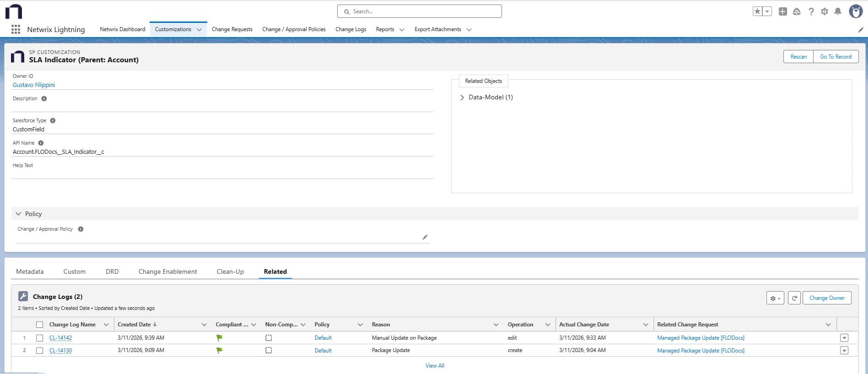Open Default policy link for CL-14142
The height and width of the screenshot is (374, 868).
tap(323, 338)
